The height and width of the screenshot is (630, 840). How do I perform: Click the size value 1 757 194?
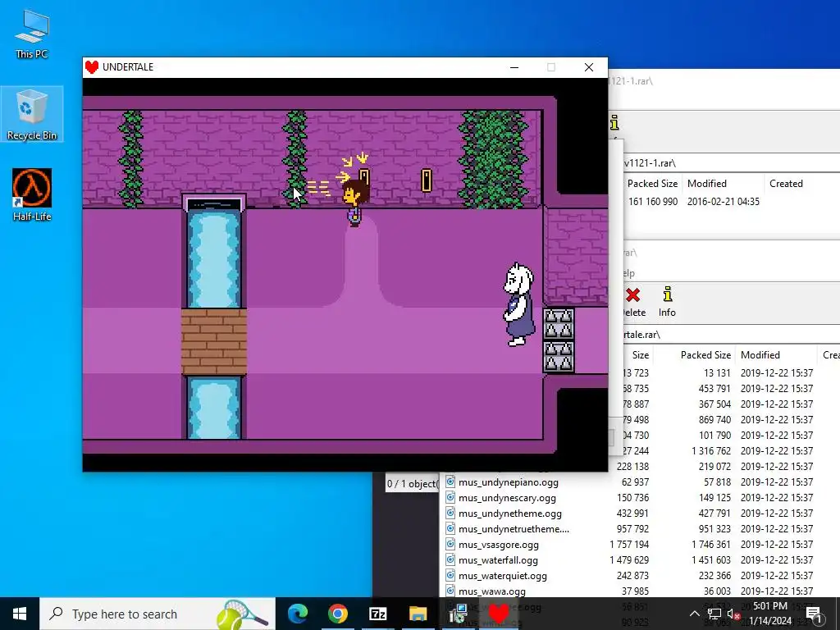(629, 545)
